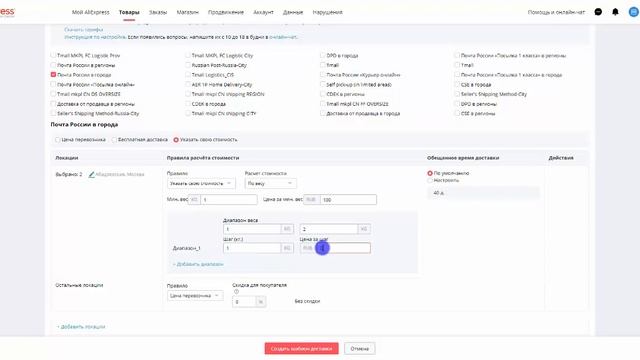Viewport: 640px width, 360px height.
Task: Go to the Заказы menu
Action: click(158, 12)
